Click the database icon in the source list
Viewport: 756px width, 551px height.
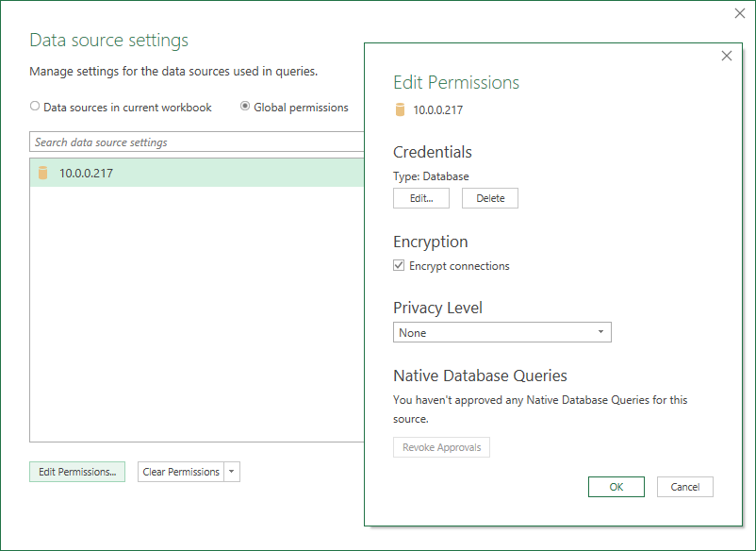tap(42, 173)
